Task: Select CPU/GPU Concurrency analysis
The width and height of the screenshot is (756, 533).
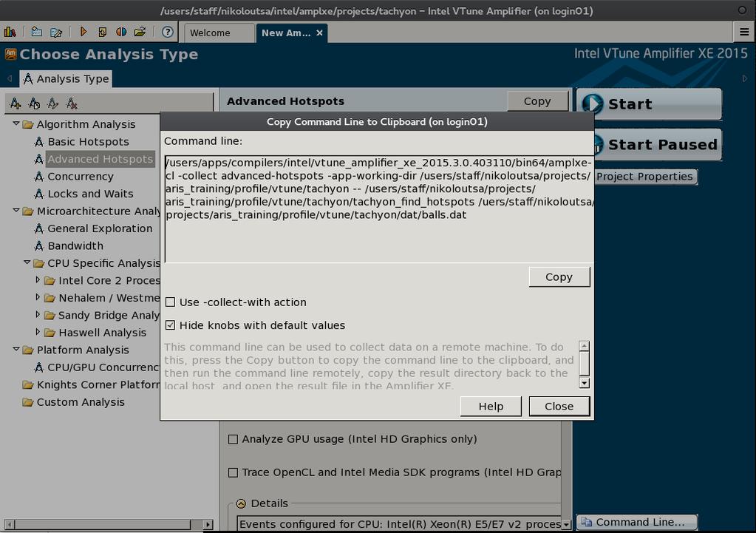Action: [x=103, y=367]
